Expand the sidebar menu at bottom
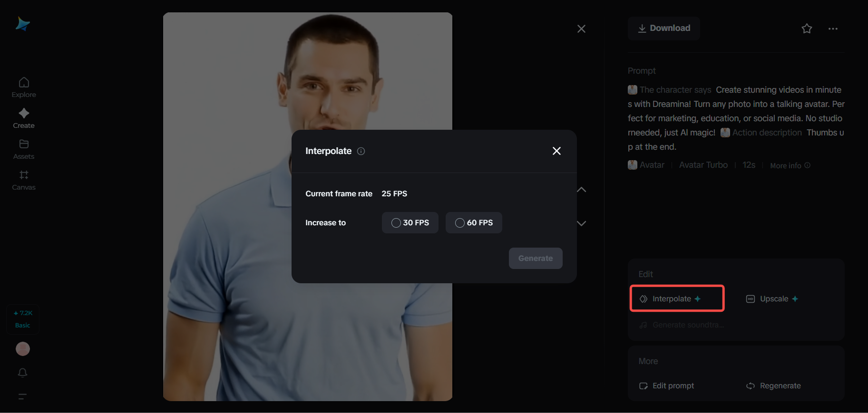Image resolution: width=868 pixels, height=413 pixels. pos(22,396)
